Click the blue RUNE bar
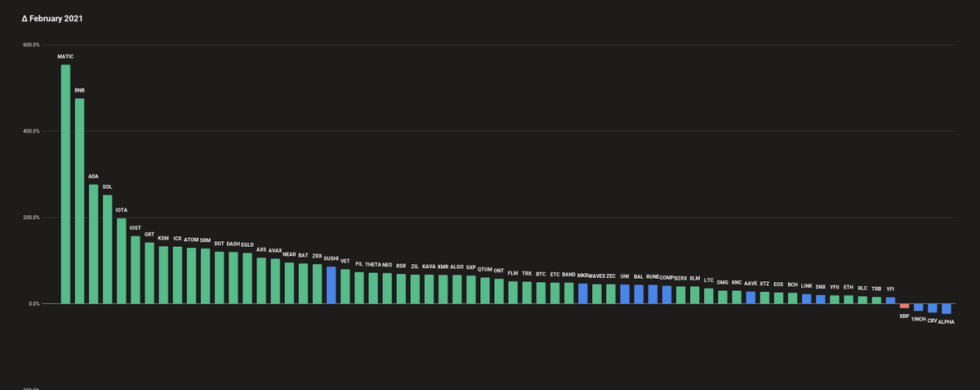Image resolution: width=980 pixels, height=390 pixels. coord(653,294)
